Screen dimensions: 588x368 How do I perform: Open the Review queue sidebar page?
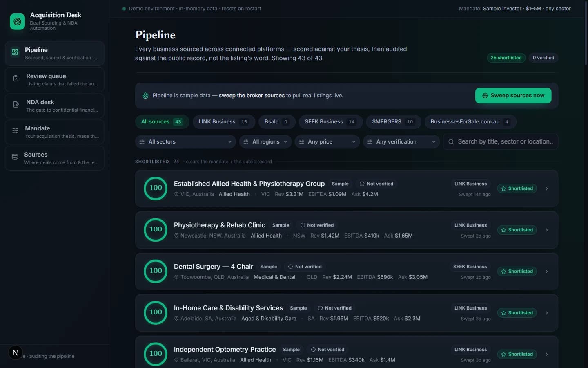pos(55,80)
